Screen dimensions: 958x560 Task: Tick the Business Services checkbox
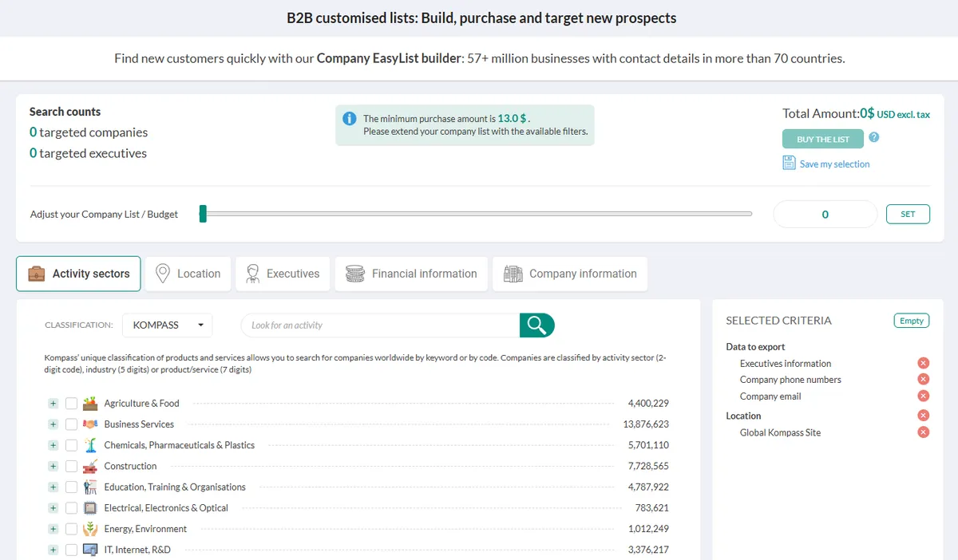click(72, 424)
